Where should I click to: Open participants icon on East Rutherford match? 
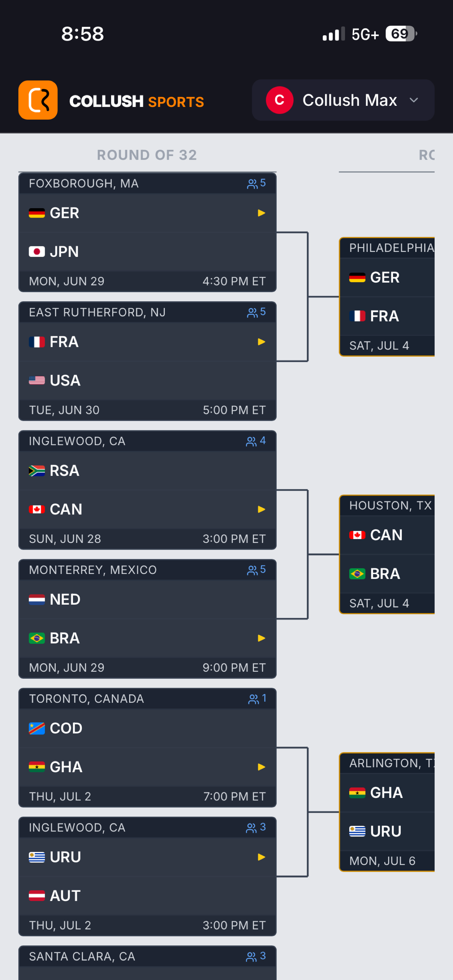coord(252,312)
